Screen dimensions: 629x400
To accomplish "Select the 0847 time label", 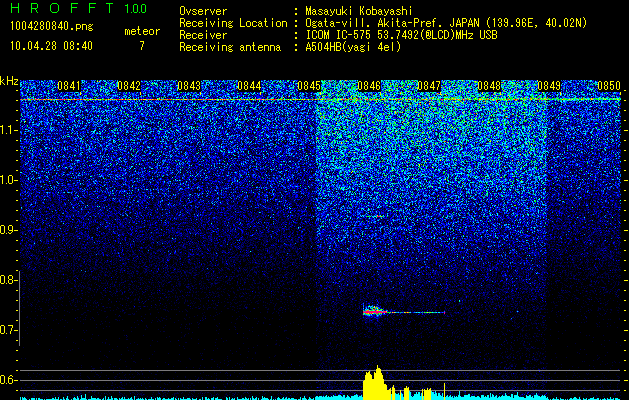I will click(429, 86).
